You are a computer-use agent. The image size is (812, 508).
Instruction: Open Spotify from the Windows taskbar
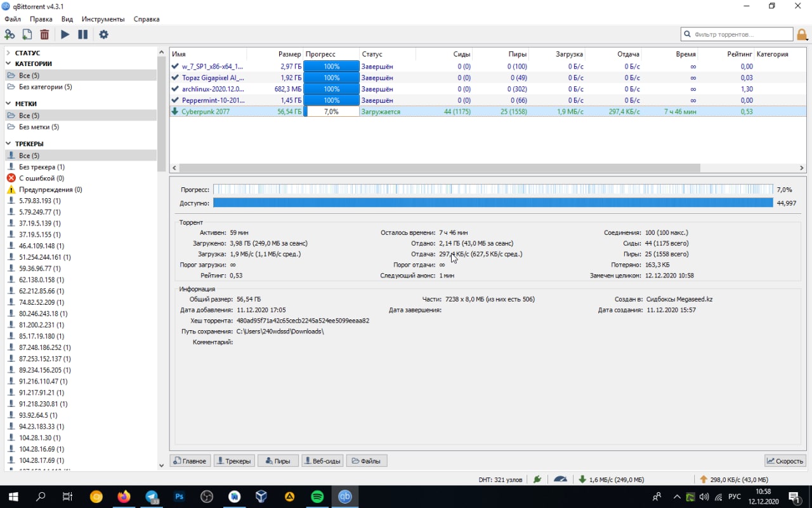[x=317, y=497]
